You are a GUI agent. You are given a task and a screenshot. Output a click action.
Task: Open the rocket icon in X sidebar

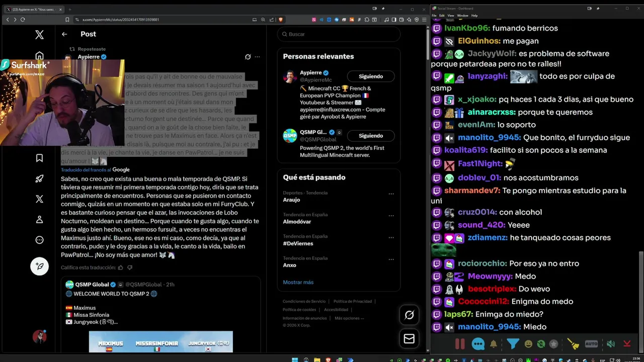pos(39,178)
